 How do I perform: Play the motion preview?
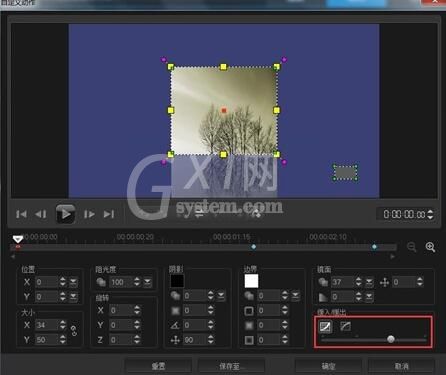click(65, 214)
